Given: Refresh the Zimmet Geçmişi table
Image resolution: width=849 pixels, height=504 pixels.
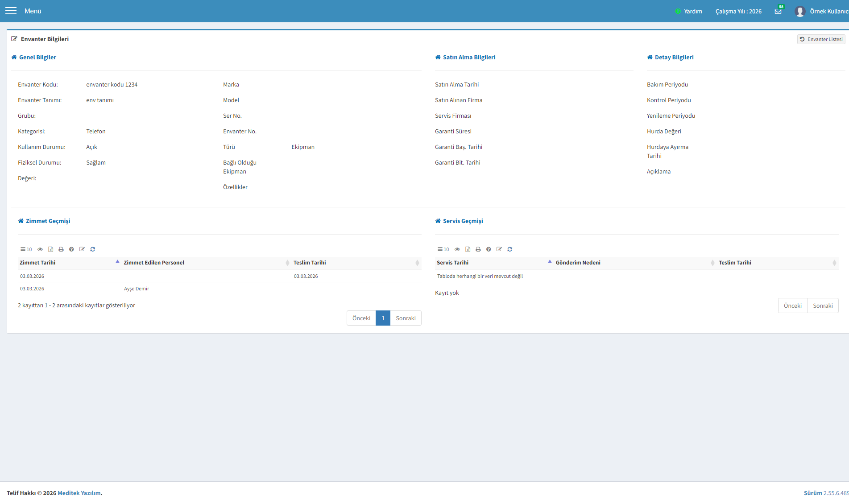Looking at the screenshot, I should point(93,249).
